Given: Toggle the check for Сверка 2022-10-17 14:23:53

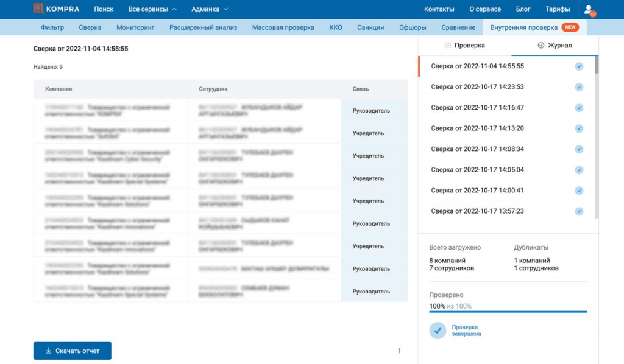Looking at the screenshot, I should tap(578, 86).
